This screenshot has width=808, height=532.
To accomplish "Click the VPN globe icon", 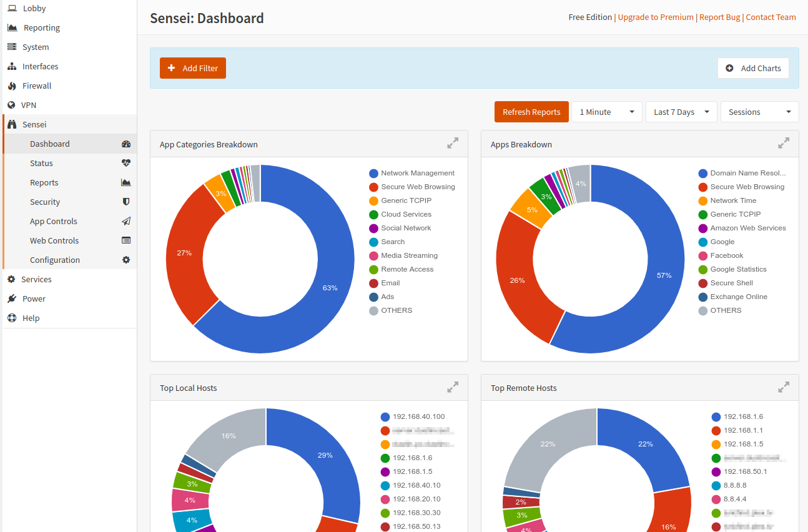I will [11, 105].
